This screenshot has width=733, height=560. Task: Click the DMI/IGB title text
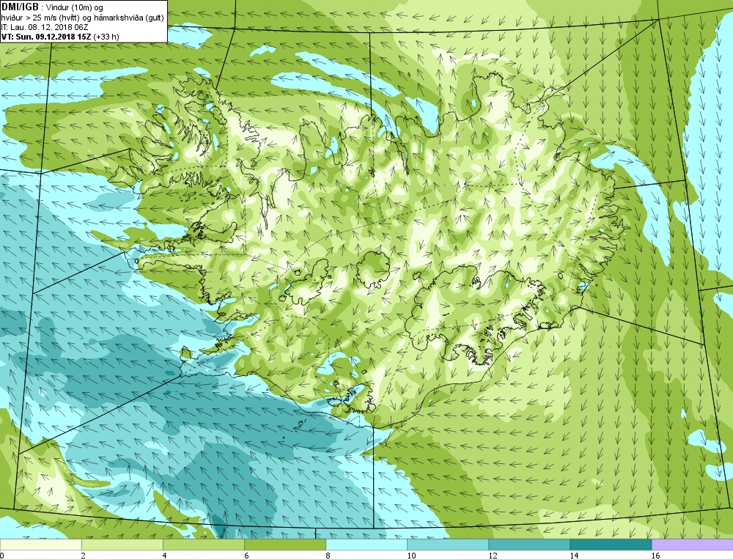tap(20, 7)
